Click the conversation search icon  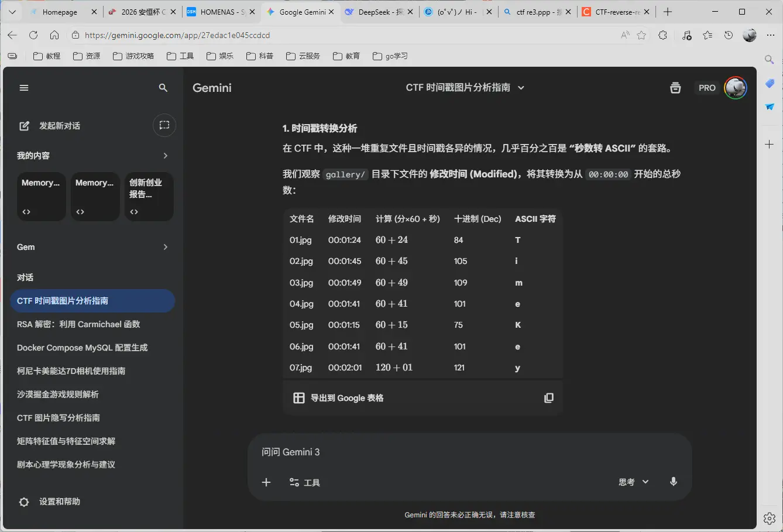163,87
